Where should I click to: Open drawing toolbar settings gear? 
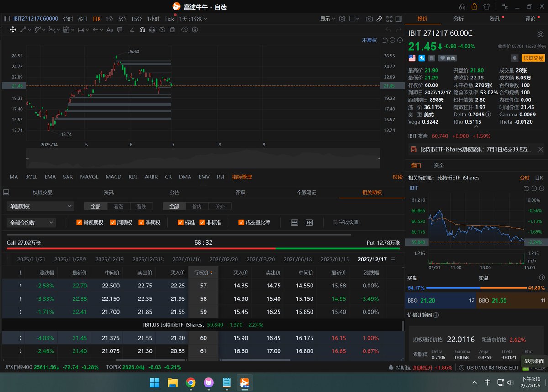[195, 30]
